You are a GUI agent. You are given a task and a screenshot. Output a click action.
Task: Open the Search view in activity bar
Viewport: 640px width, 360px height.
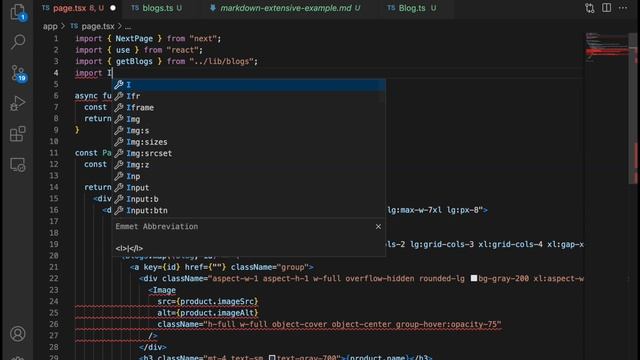point(18,42)
